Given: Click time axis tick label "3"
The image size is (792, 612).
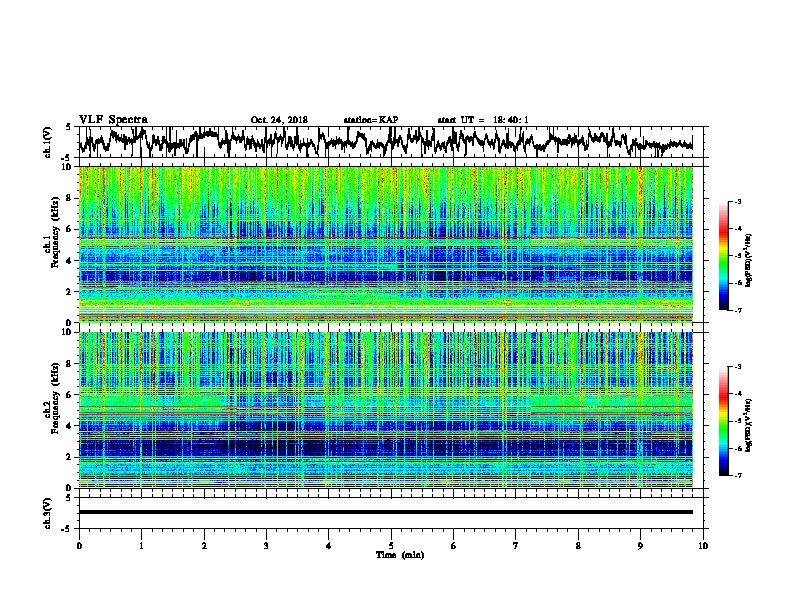Looking at the screenshot, I should (x=266, y=545).
